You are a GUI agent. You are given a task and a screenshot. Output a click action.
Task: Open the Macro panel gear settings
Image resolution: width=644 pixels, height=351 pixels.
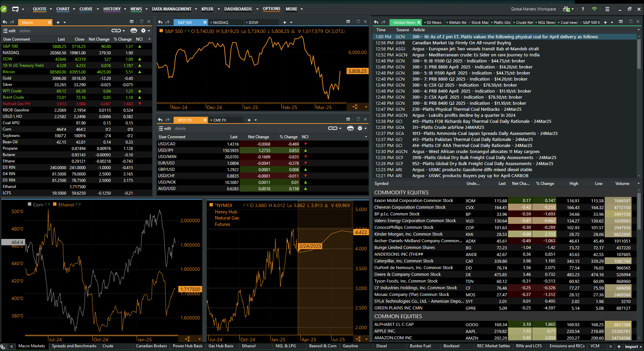tap(143, 31)
